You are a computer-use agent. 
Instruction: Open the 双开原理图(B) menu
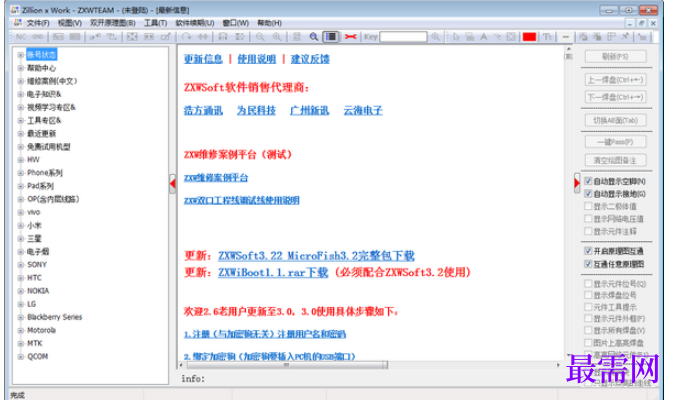click(112, 23)
